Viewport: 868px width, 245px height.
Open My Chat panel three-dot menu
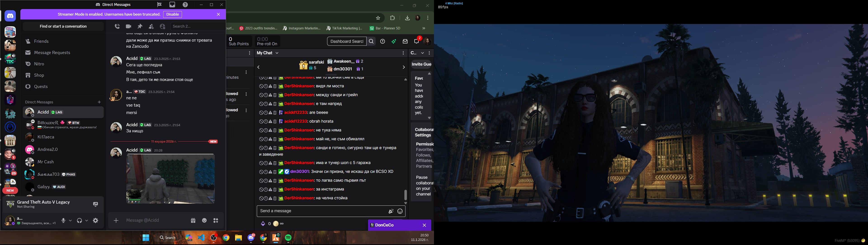(x=403, y=53)
